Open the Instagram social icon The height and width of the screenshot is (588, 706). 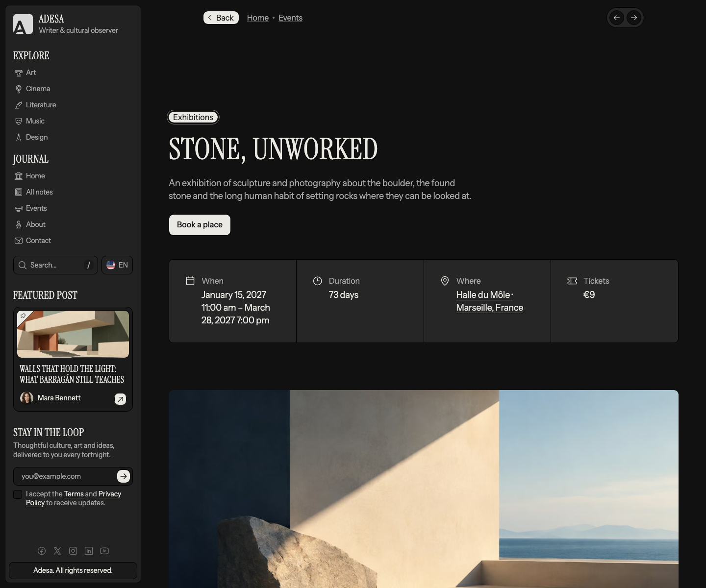pyautogui.click(x=73, y=551)
